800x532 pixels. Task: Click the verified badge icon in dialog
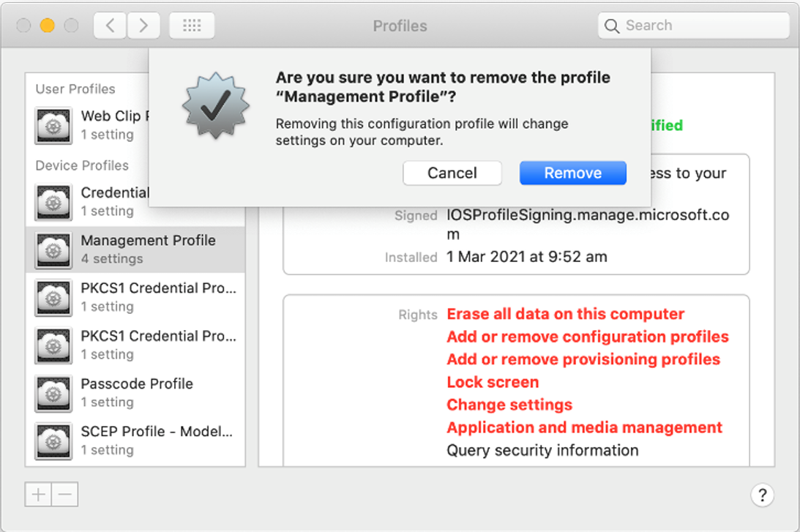tap(216, 105)
